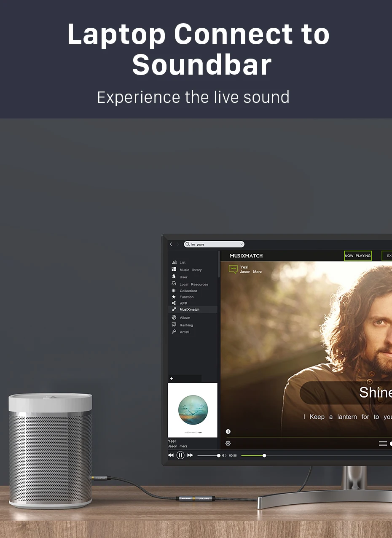Click the plus icon above album art
The image size is (392, 538).
click(171, 379)
